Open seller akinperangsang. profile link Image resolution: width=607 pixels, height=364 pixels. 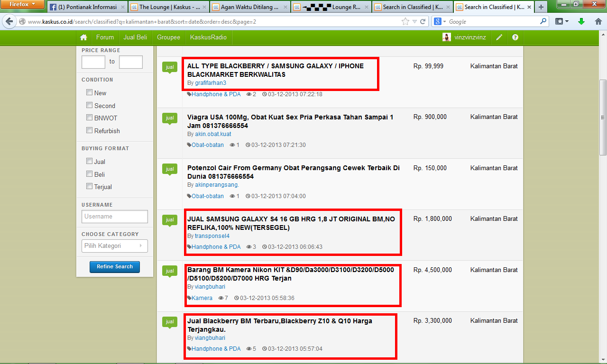217,185
